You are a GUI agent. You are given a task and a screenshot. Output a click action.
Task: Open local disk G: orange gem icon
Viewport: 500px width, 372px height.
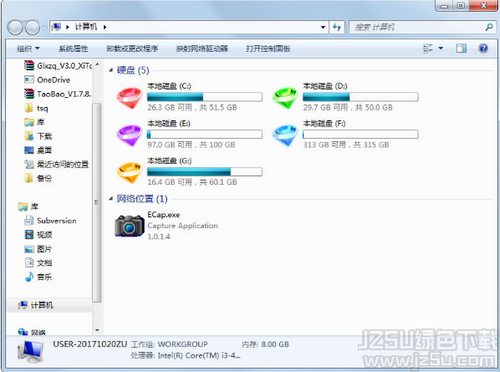pyautogui.click(x=129, y=172)
